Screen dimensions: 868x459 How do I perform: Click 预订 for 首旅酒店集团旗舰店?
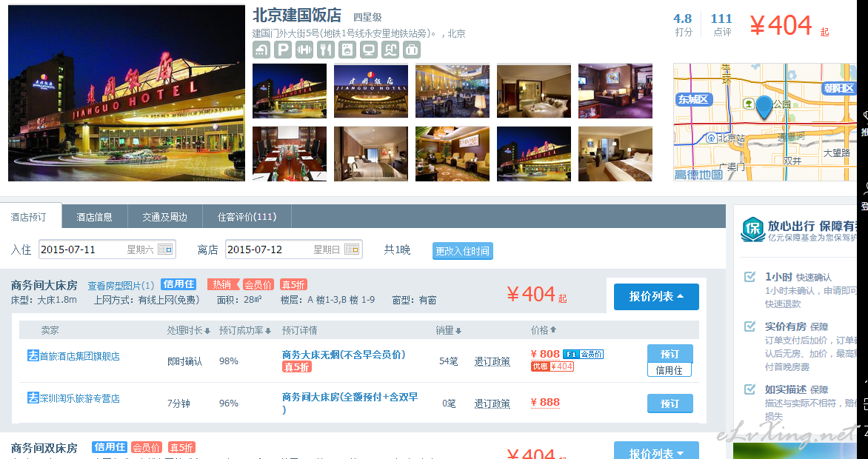pyautogui.click(x=670, y=353)
